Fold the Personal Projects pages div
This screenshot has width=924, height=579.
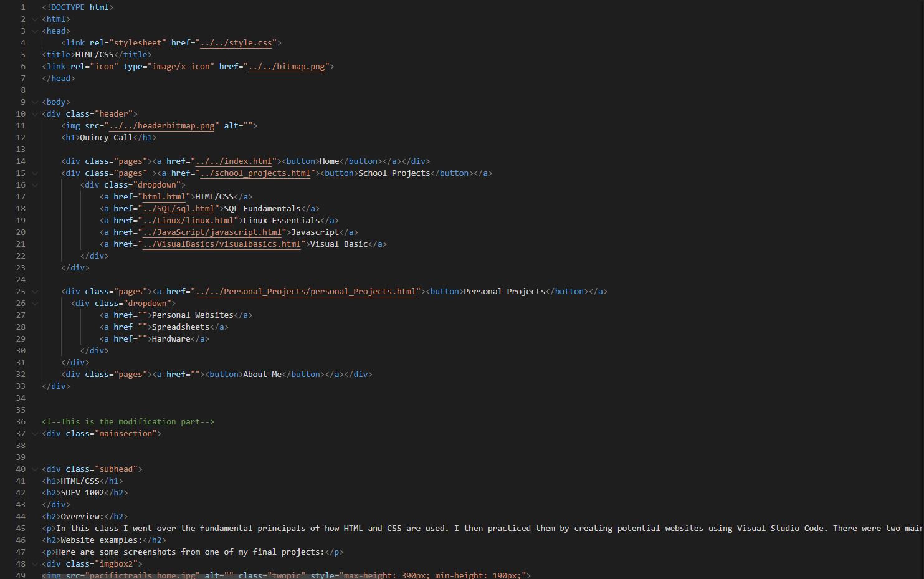pos(35,292)
